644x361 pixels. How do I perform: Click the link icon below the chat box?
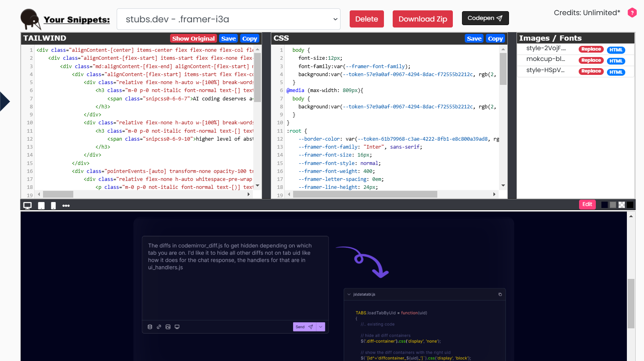159,327
